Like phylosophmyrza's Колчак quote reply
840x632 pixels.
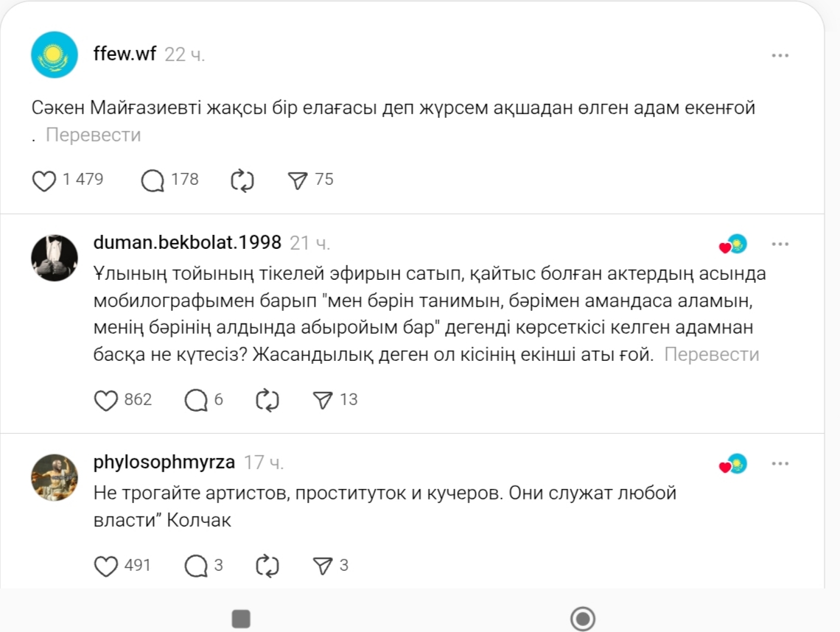107,566
